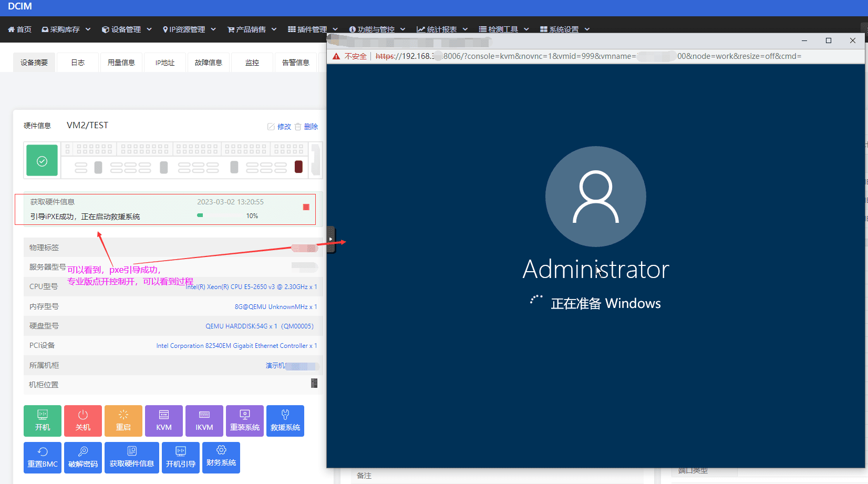Open the 8G@QEMU memory model link
This screenshot has height=484, width=868.
[x=276, y=307]
